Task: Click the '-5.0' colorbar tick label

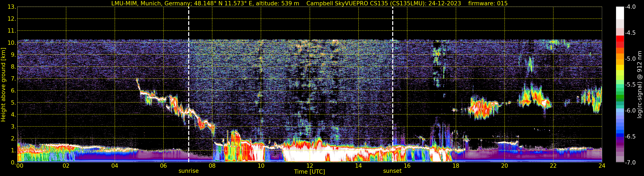Action: point(630,59)
